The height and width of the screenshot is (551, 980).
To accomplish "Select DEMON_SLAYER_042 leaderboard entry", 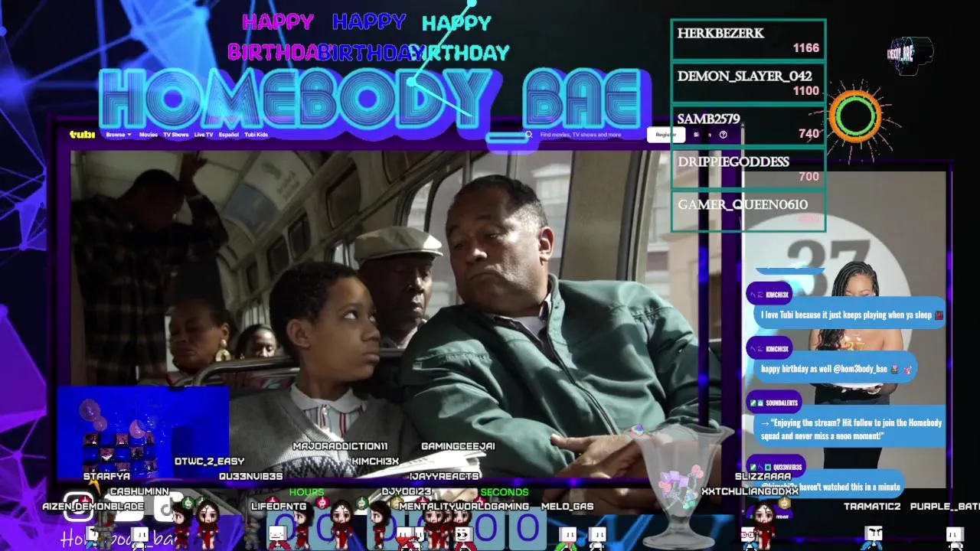I will click(x=748, y=83).
